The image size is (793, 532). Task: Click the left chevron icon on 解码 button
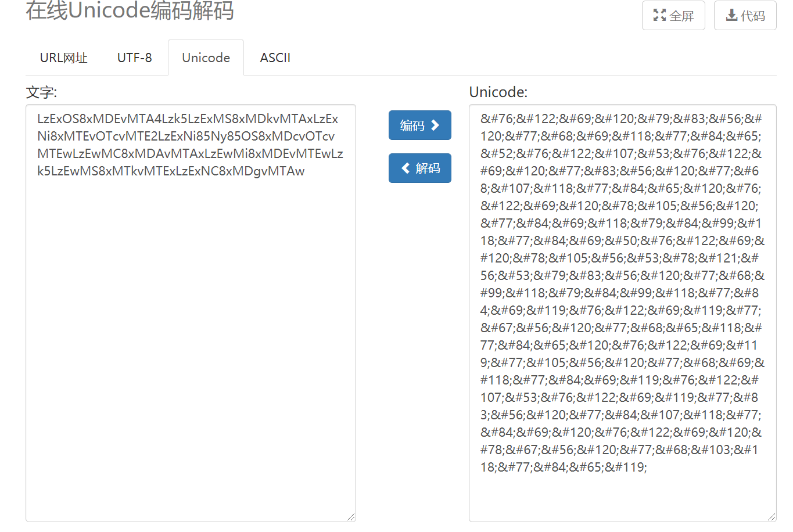pyautogui.click(x=405, y=168)
